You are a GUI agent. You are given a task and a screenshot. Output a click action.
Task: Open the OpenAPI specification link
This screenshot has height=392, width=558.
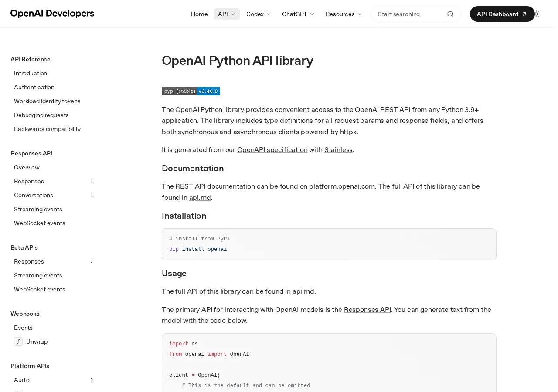pyautogui.click(x=272, y=149)
